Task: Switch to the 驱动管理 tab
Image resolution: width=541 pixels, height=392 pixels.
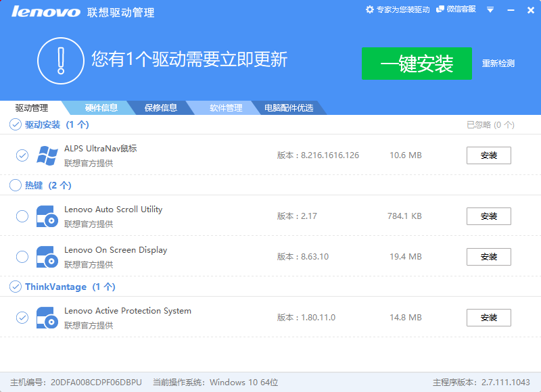Action: (31, 108)
